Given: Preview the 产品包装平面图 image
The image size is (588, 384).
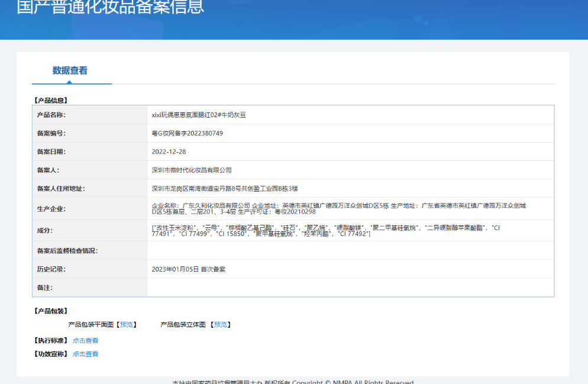Looking at the screenshot, I should coord(127,325).
